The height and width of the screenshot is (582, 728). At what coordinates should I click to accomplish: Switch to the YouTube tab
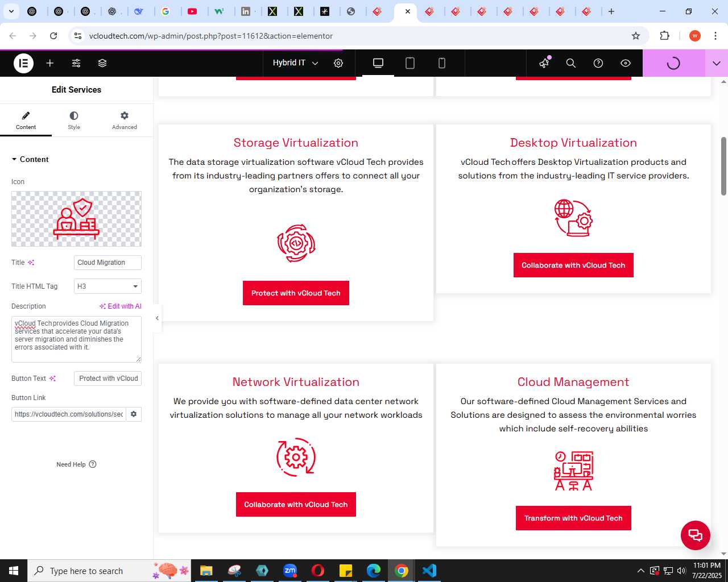point(192,11)
